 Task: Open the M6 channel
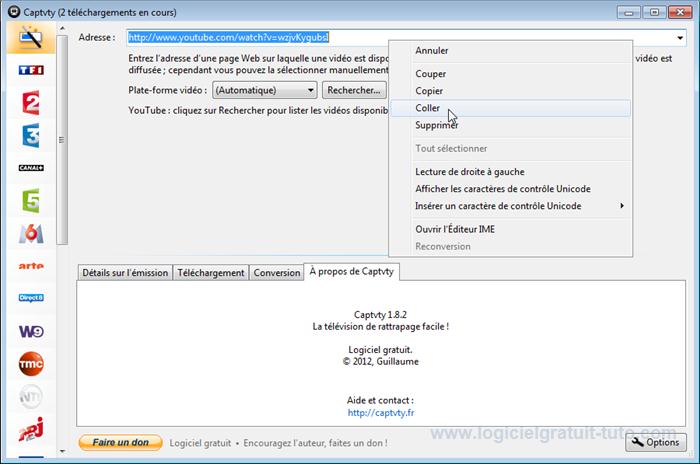tap(31, 233)
